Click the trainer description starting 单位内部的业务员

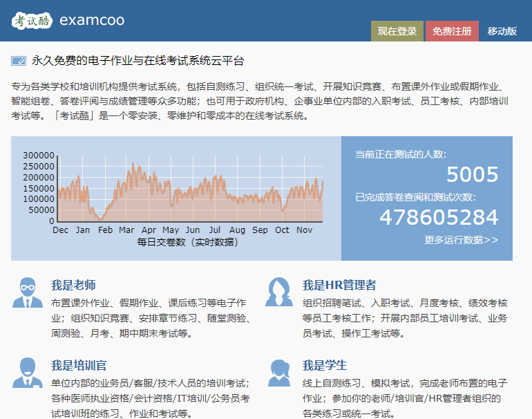coord(151,398)
